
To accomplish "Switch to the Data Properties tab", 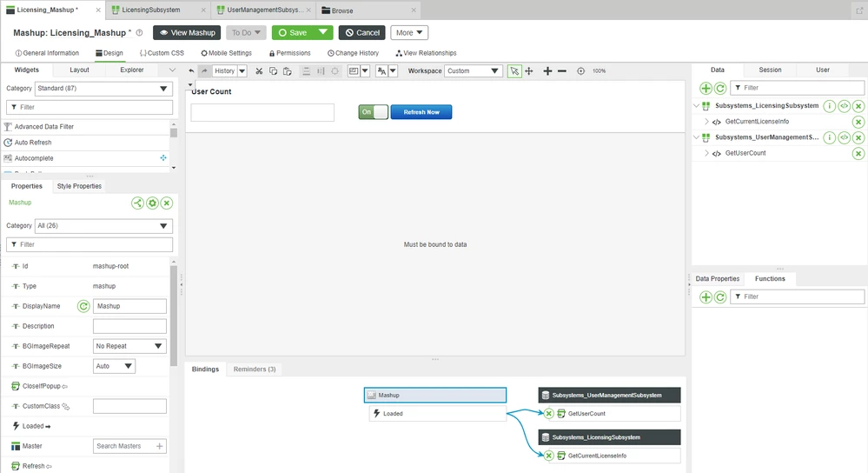I will 718,278.
